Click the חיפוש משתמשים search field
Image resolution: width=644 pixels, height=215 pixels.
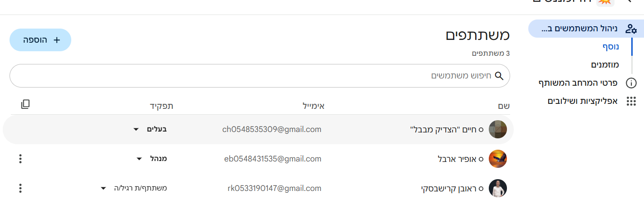[254, 75]
